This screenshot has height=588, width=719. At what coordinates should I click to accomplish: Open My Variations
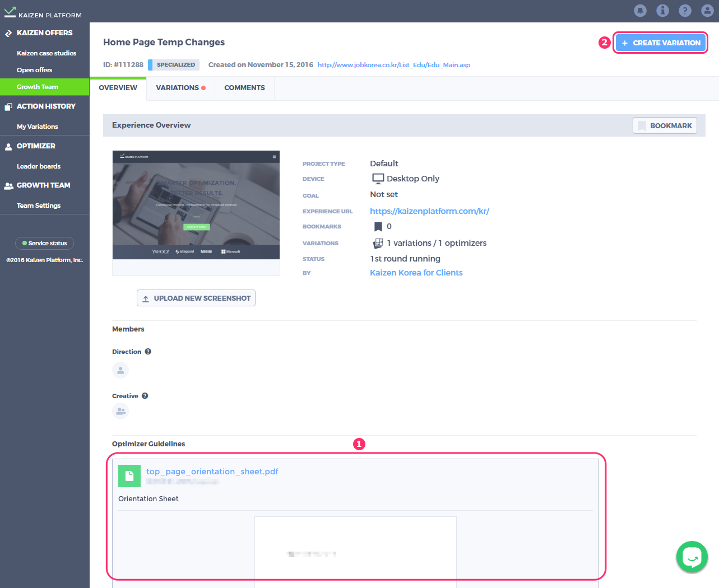pos(38,127)
